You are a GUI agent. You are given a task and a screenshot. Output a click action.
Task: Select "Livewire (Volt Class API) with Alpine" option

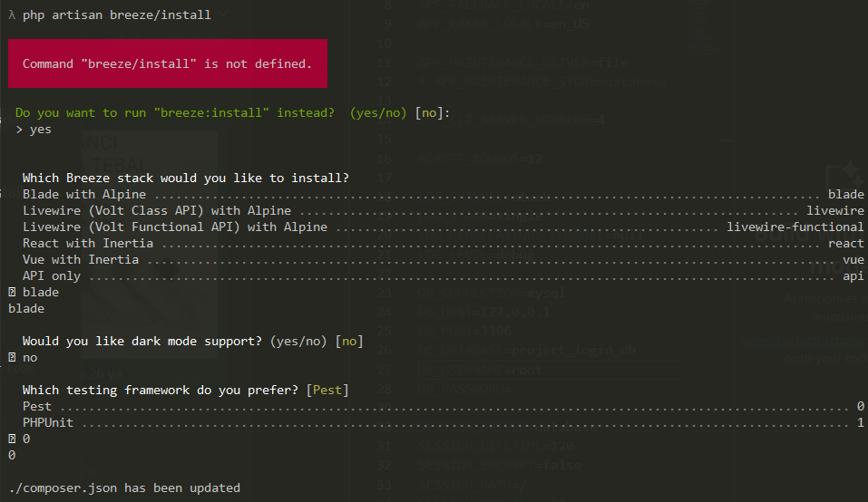157,211
